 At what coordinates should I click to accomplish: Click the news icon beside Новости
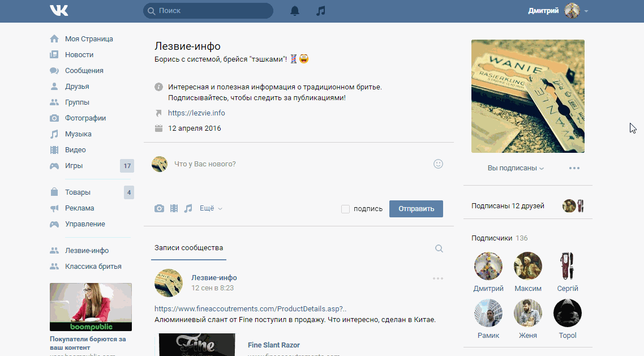coord(54,54)
